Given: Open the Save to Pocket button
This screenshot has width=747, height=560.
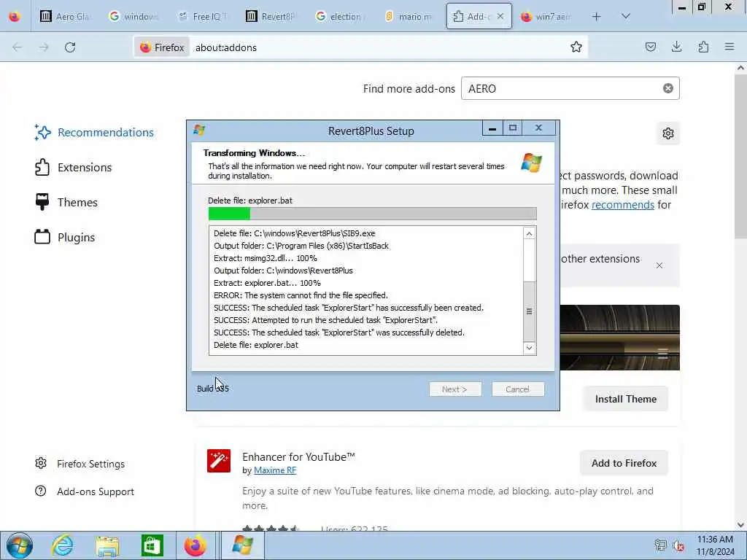Looking at the screenshot, I should 650,47.
